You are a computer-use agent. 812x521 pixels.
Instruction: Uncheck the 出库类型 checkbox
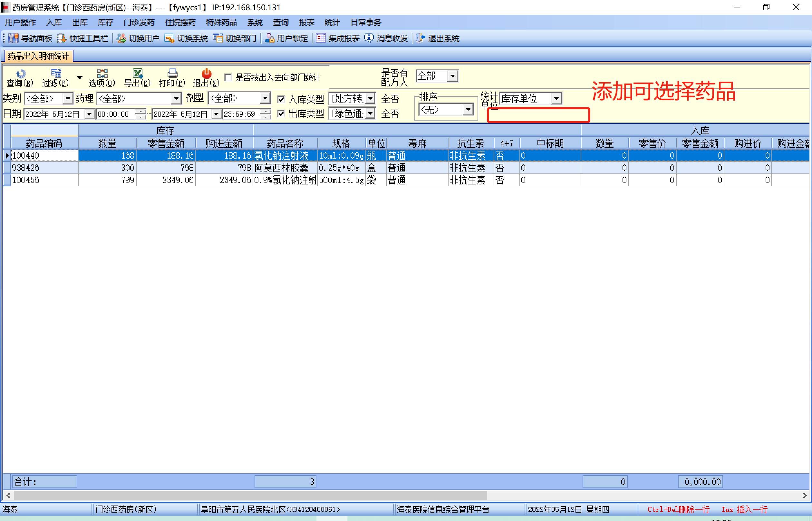click(281, 114)
